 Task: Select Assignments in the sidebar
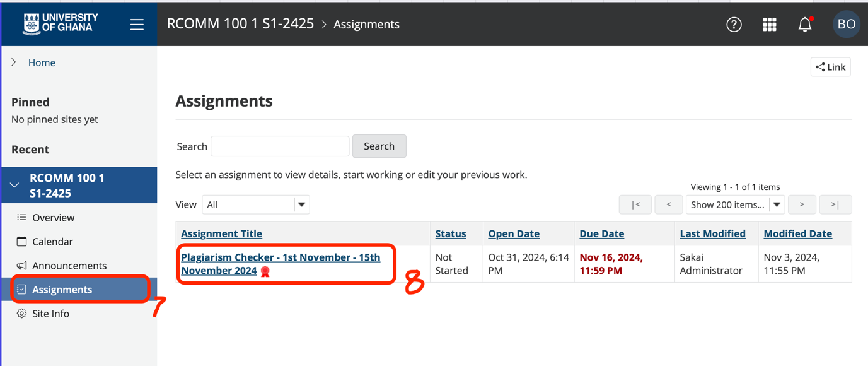[62, 290]
